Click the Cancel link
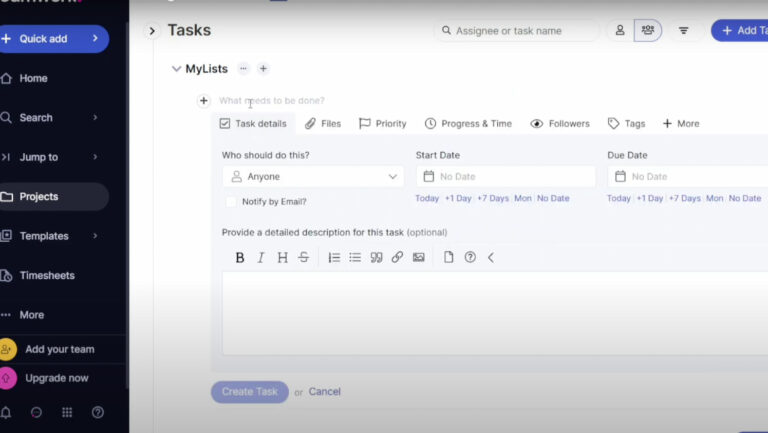Viewport: 768px width, 433px height. 324,392
